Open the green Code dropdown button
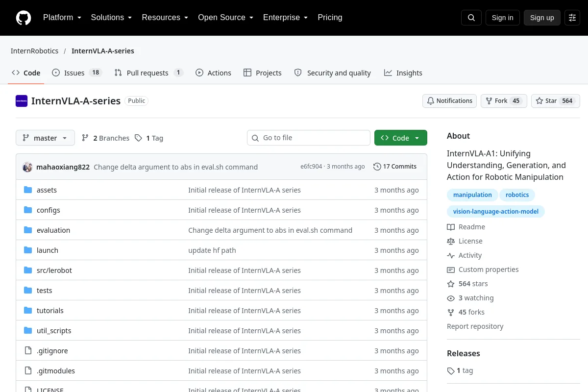Image resolution: width=588 pixels, height=392 pixels. tap(401, 138)
